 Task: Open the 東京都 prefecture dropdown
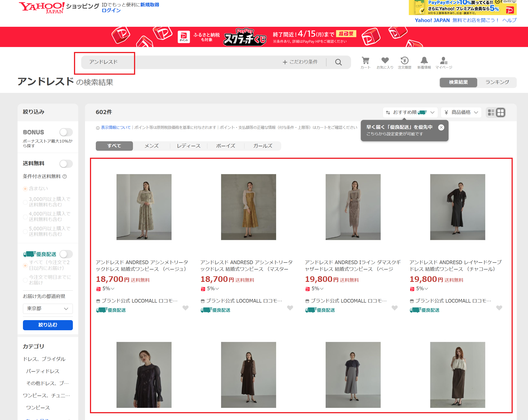pyautogui.click(x=48, y=308)
